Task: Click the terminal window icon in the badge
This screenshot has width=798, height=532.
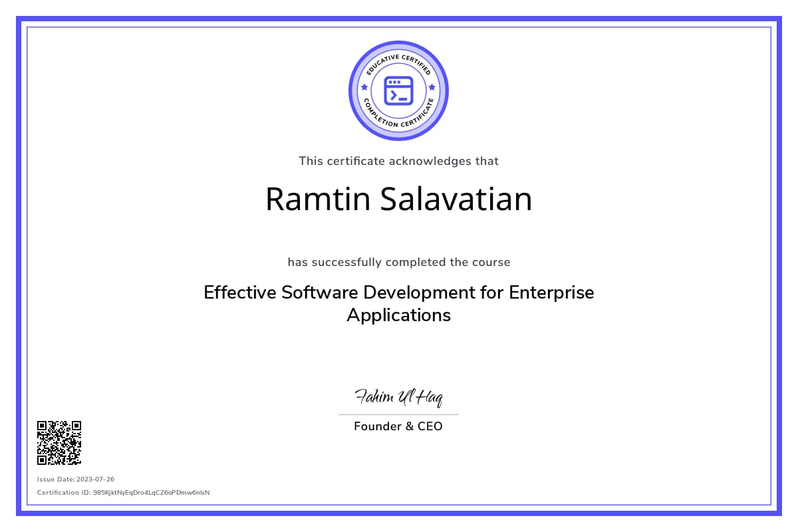Action: [398, 90]
